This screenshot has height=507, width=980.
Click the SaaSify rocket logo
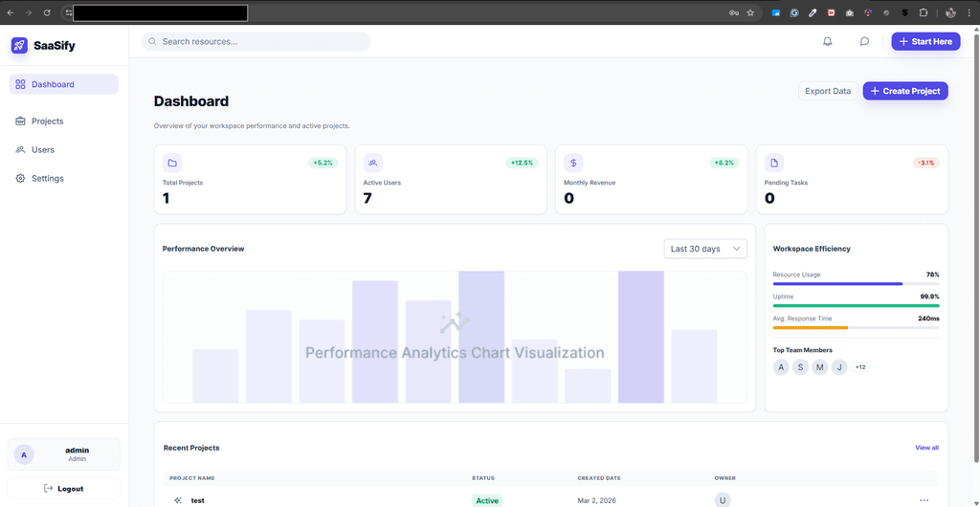19,45
